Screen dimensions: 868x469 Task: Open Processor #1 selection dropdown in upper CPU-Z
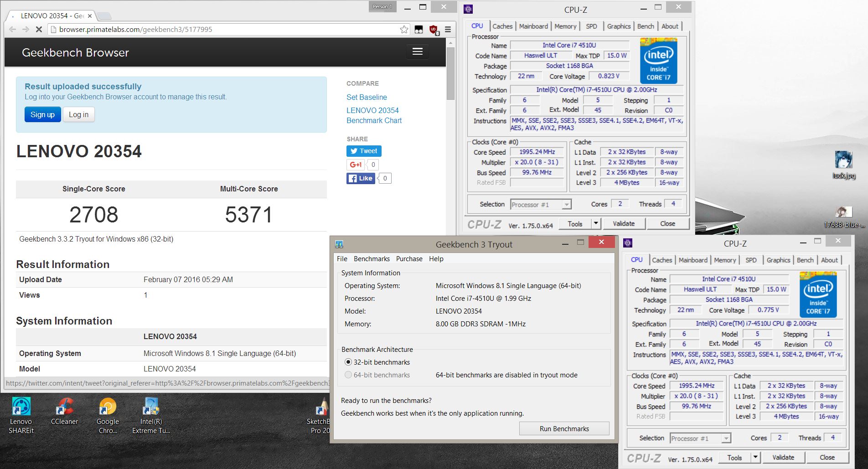(541, 205)
